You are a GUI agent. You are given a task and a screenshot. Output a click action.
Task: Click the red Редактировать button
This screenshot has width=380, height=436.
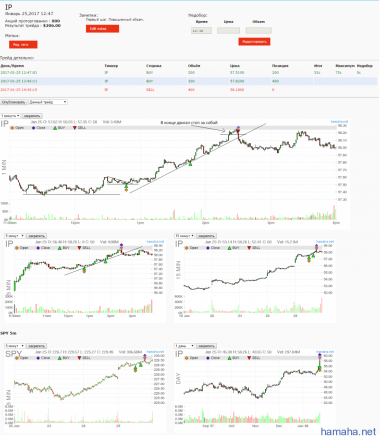pyautogui.click(x=254, y=41)
